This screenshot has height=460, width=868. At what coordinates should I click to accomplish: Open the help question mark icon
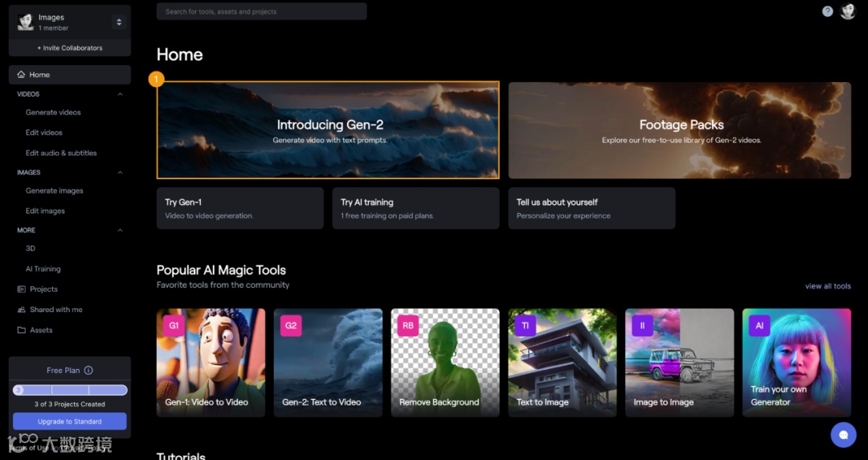point(827,11)
